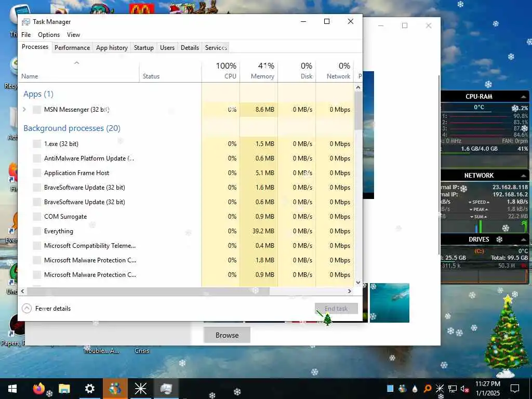
Task: Click the snowflake icon in system tray
Action: pos(440,389)
